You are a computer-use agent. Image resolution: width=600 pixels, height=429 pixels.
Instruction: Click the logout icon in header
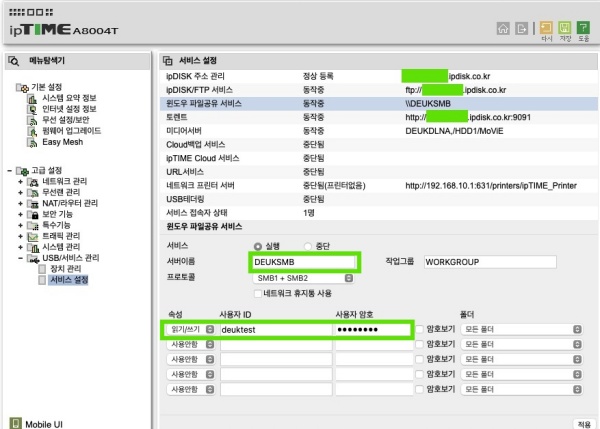(x=522, y=28)
